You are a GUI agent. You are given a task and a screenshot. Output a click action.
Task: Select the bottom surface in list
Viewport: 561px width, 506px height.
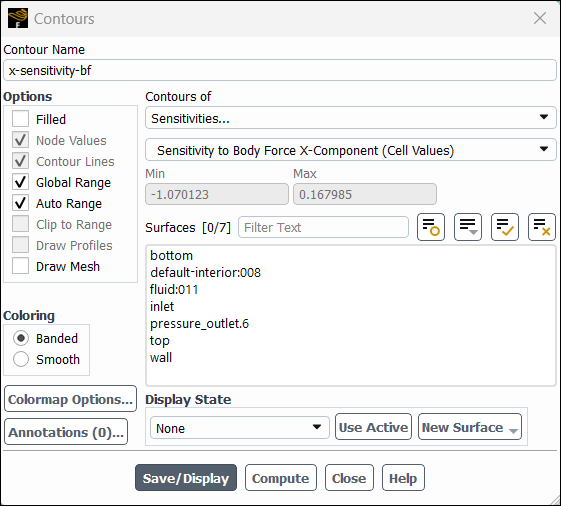[351, 256]
